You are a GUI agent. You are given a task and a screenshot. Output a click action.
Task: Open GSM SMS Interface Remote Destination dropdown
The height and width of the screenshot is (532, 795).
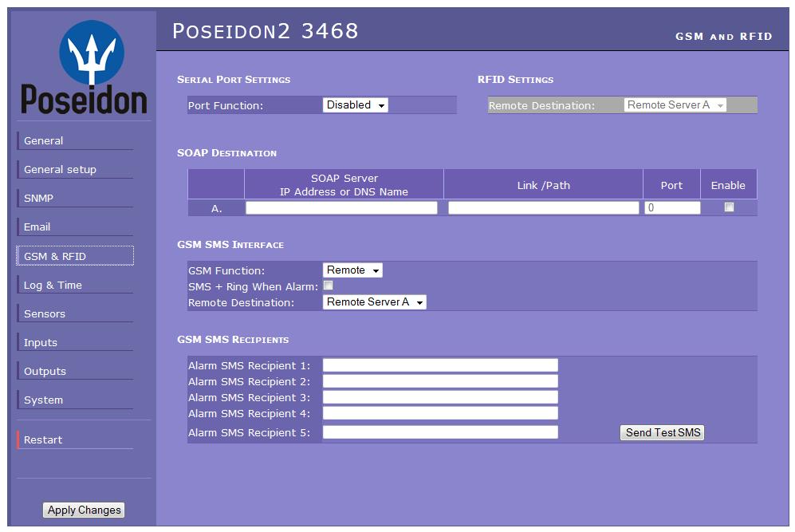(x=374, y=302)
